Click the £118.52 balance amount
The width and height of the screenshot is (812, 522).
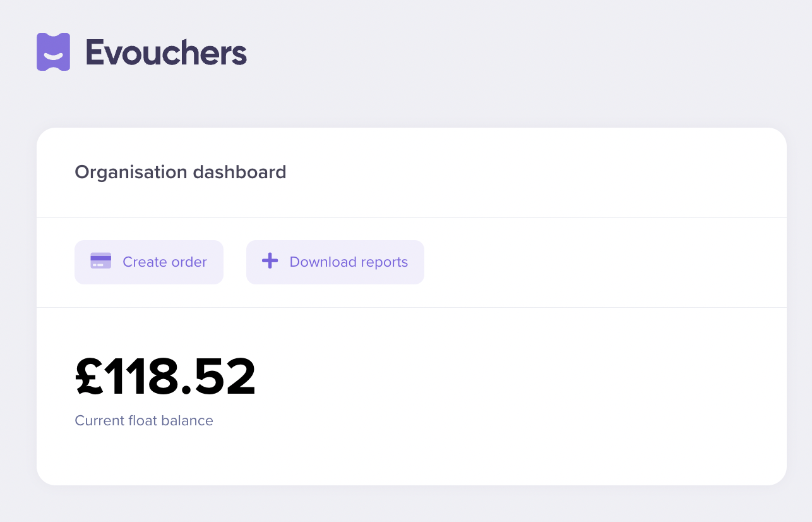pos(165,377)
